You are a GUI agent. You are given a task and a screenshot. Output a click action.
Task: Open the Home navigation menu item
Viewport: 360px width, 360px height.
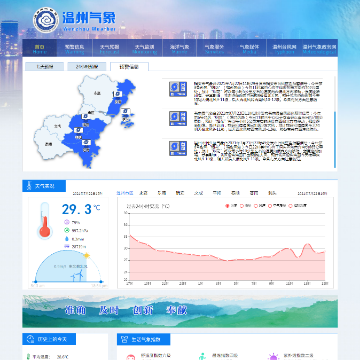[40, 48]
